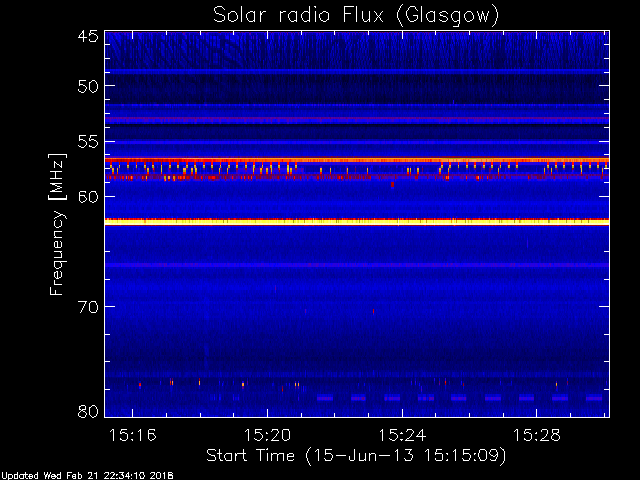Click the red-orange band near 57 MHz

[357, 160]
